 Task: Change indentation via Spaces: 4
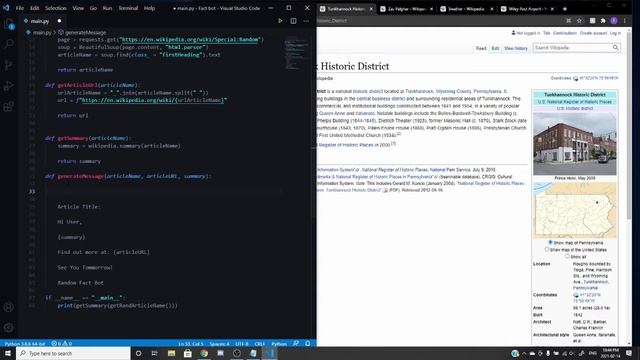pyautogui.click(x=219, y=344)
